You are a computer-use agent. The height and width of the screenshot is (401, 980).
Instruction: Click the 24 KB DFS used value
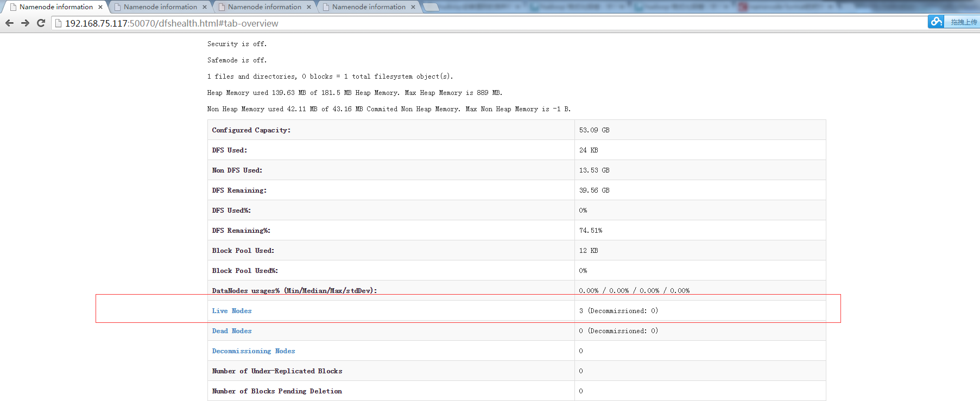pyautogui.click(x=589, y=150)
